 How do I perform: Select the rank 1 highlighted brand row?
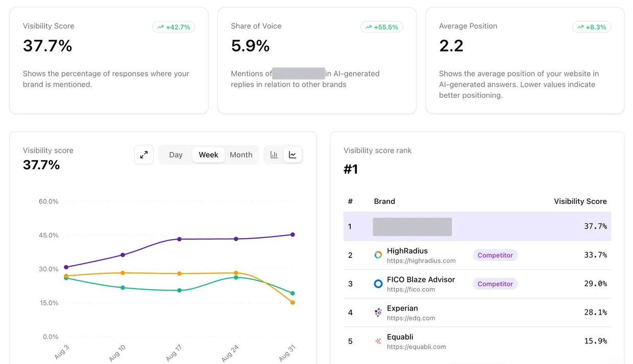tap(477, 226)
